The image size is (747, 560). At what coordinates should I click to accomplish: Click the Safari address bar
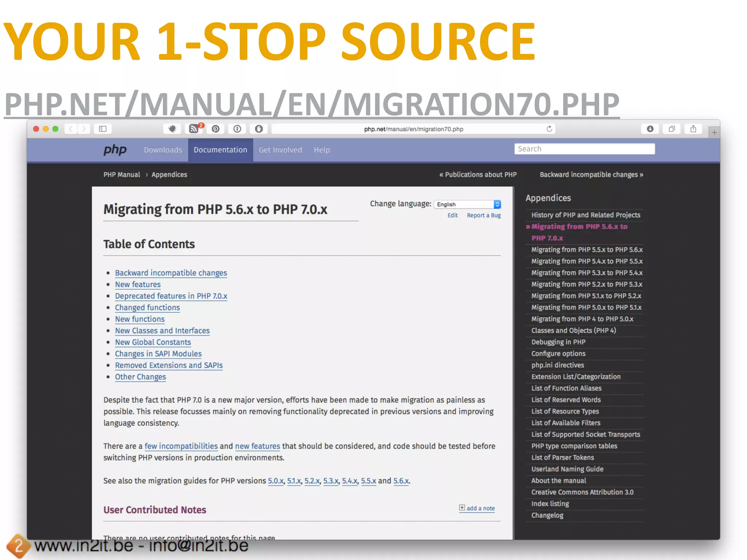[x=414, y=129]
